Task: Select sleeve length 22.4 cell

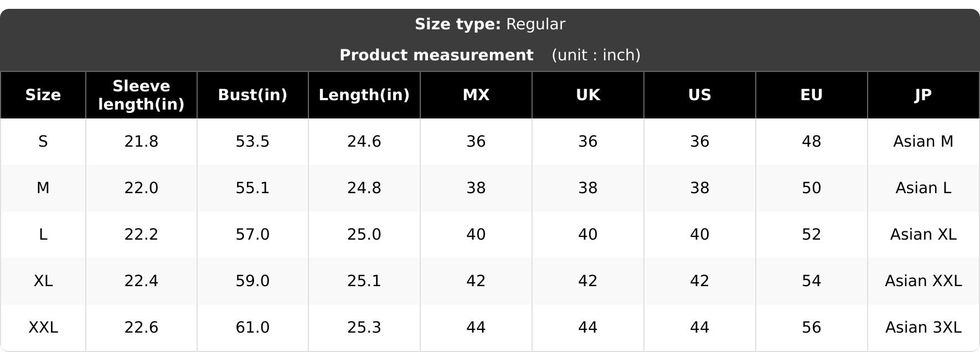Action: (141, 281)
